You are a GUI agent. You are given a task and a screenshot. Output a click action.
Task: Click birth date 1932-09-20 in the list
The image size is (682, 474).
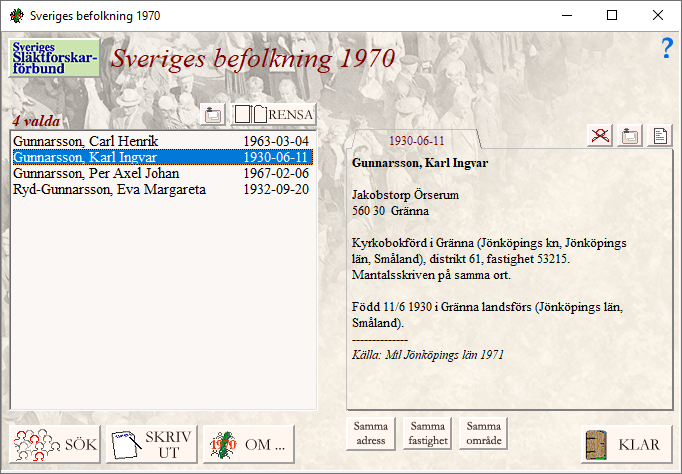click(x=276, y=189)
